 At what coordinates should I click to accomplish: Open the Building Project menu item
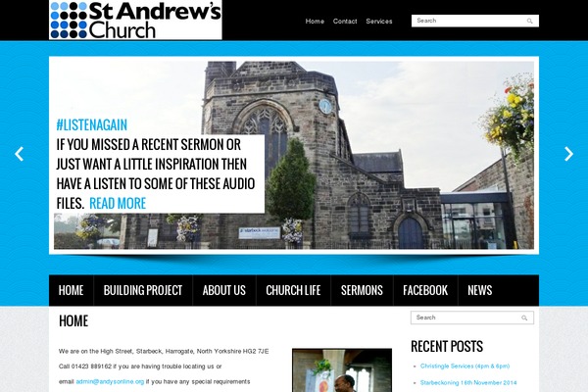(143, 290)
